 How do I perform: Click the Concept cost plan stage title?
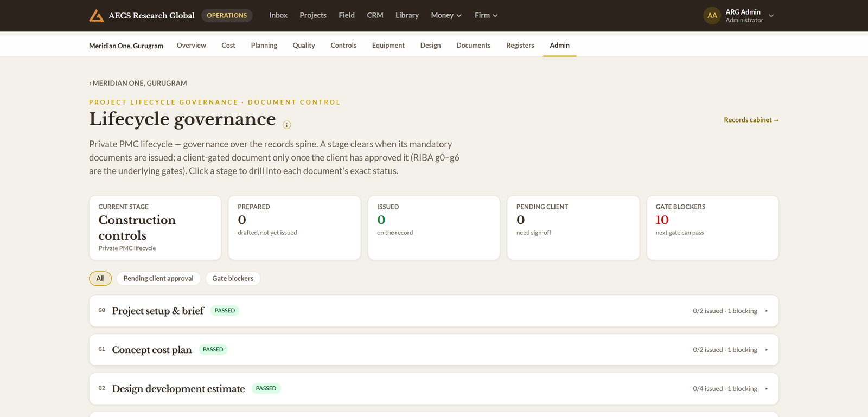pos(152,350)
